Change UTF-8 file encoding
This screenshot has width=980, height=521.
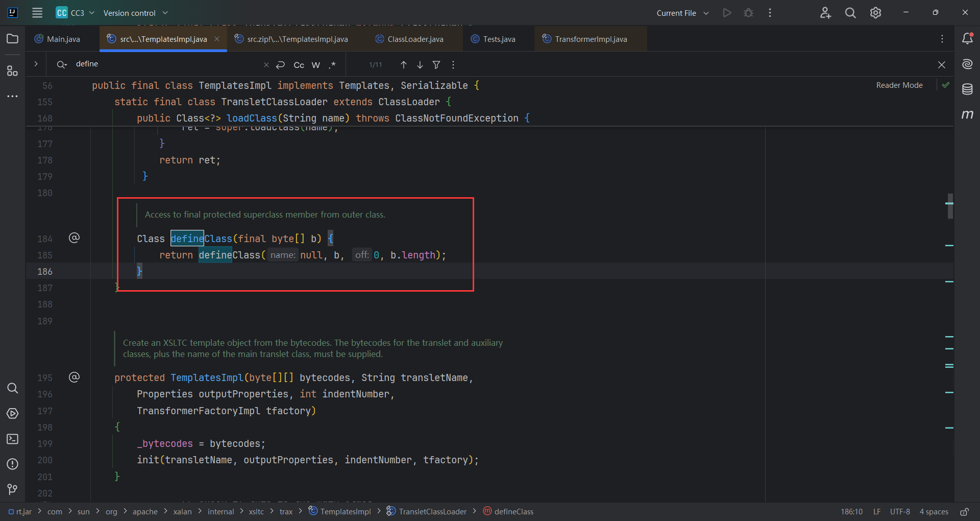tap(900, 512)
